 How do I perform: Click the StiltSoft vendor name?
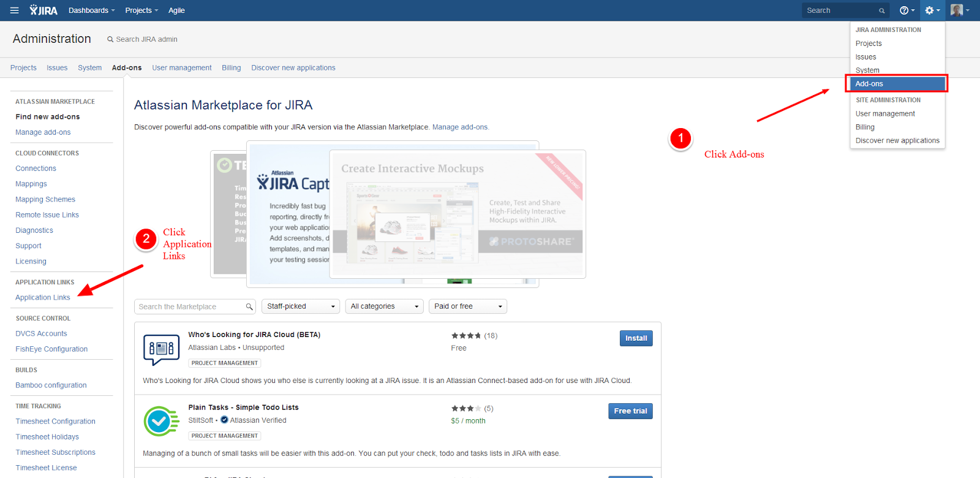pyautogui.click(x=200, y=420)
